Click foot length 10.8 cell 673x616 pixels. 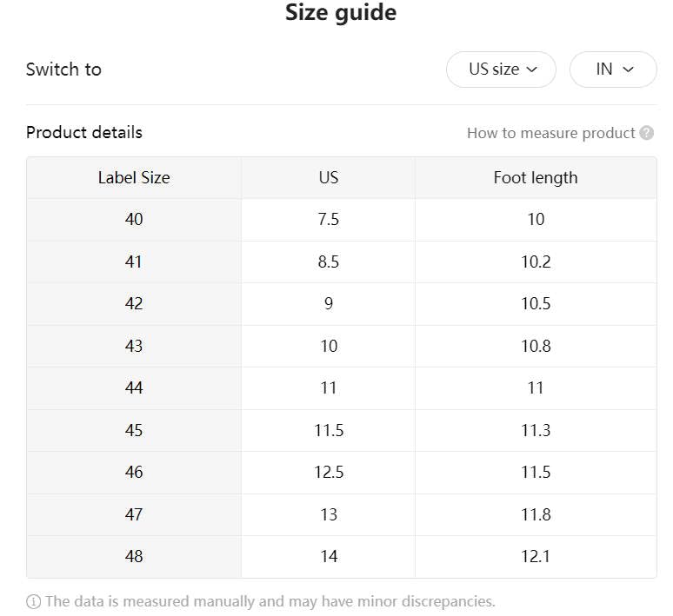pos(536,346)
